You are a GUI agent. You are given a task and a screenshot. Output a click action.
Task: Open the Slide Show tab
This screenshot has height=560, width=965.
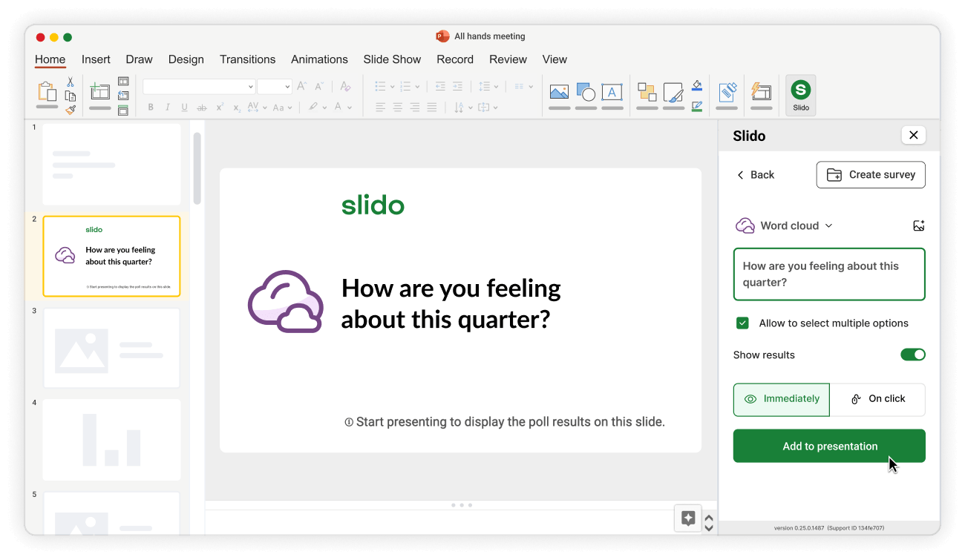[392, 59]
